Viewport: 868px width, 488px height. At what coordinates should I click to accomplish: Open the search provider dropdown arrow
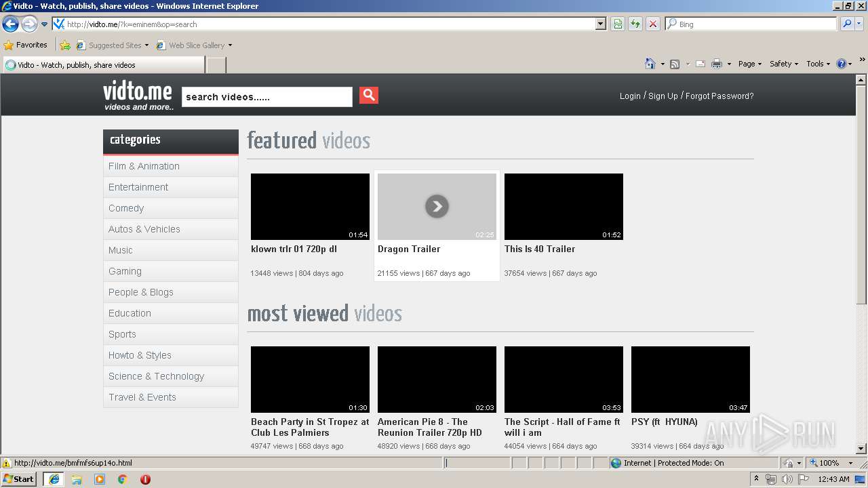pos(859,24)
